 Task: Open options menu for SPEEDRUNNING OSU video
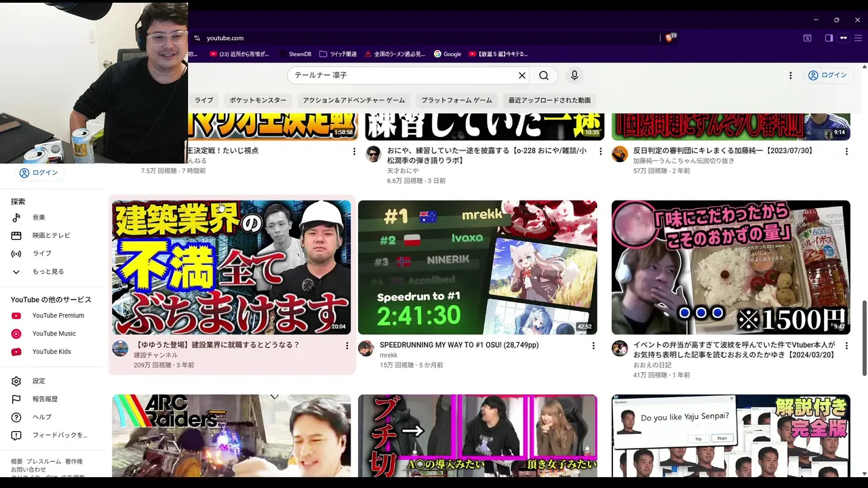[593, 346]
